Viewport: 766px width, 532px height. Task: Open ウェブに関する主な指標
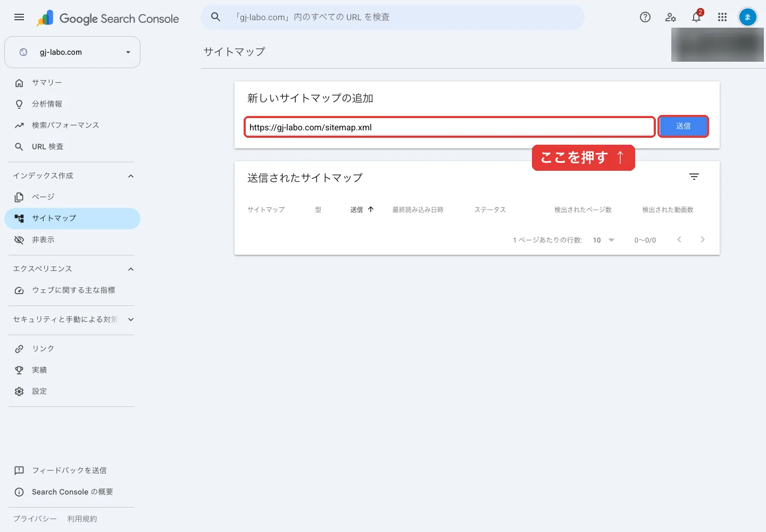(x=72, y=290)
